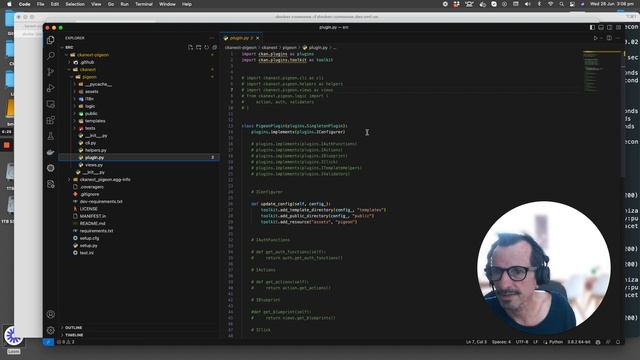The height and width of the screenshot is (360, 640).
Task: Open the Extensions view
Action: click(51, 120)
